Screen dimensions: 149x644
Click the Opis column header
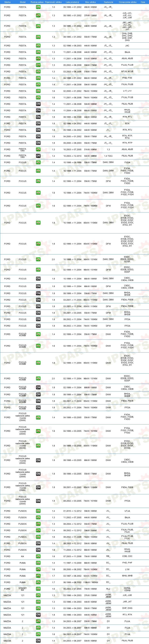click(143, 2)
